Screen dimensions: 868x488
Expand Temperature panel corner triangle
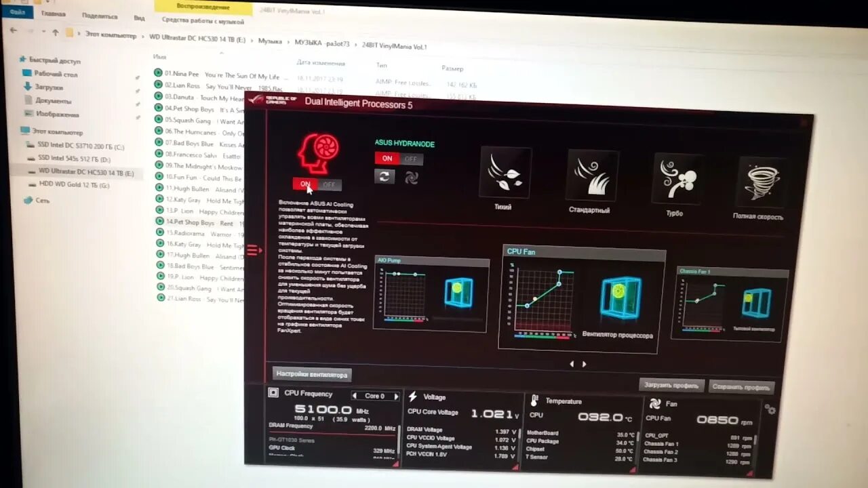633,470
